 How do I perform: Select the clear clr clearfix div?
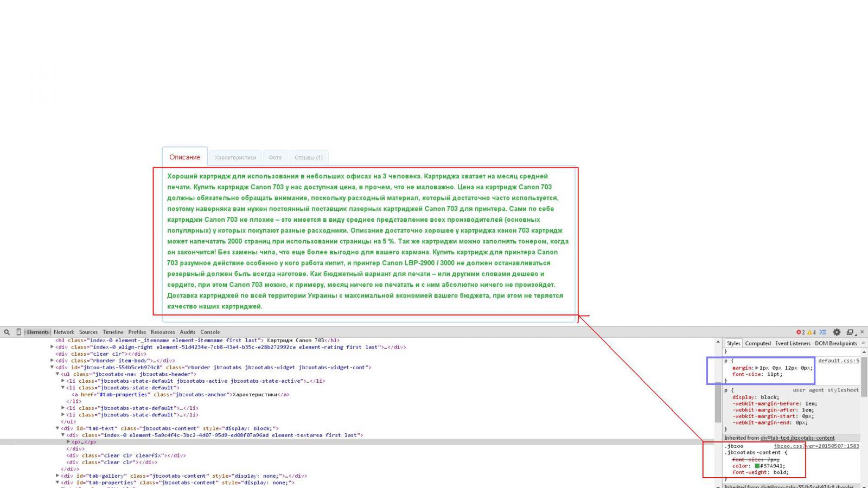click(x=126, y=455)
